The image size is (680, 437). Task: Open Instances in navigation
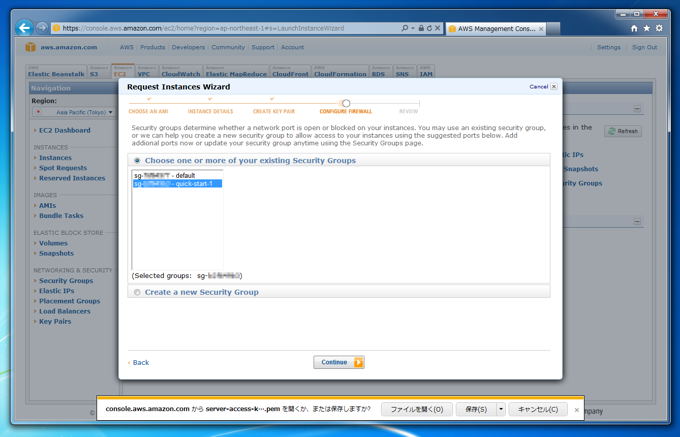56,158
